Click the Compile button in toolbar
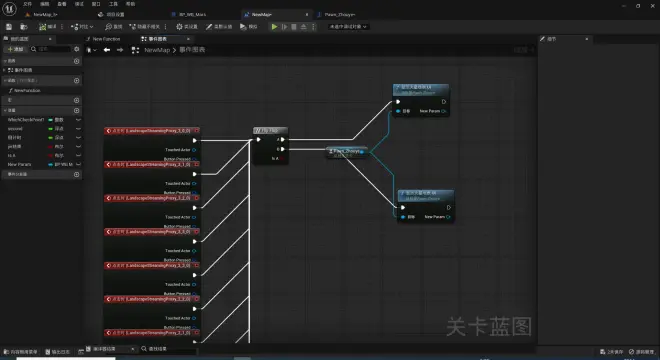 pyautogui.click(x=48, y=27)
